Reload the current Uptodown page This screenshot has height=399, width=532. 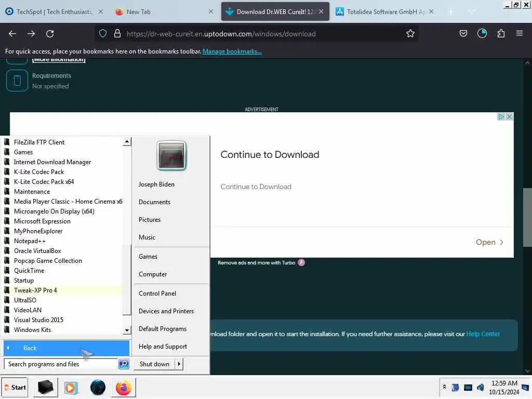point(50,34)
